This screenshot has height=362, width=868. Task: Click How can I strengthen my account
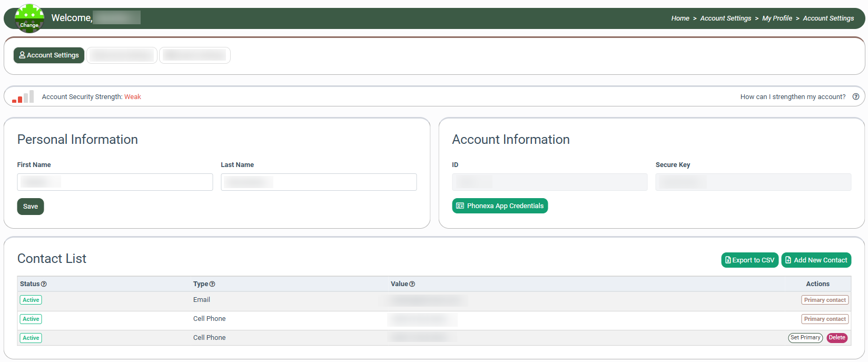pos(793,97)
